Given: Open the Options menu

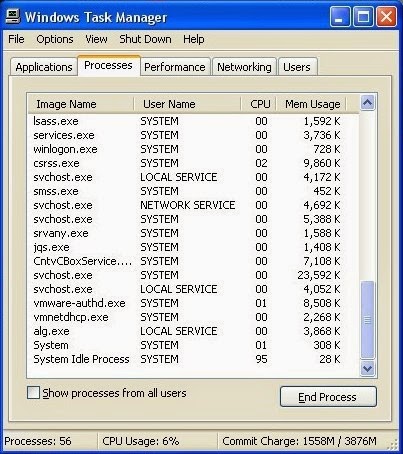Looking at the screenshot, I should [x=55, y=39].
